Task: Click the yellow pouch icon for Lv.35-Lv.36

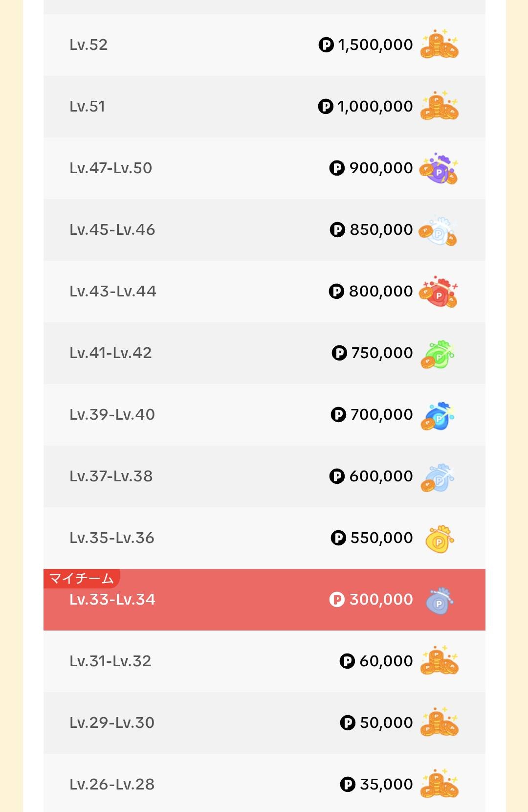Action: point(439,539)
